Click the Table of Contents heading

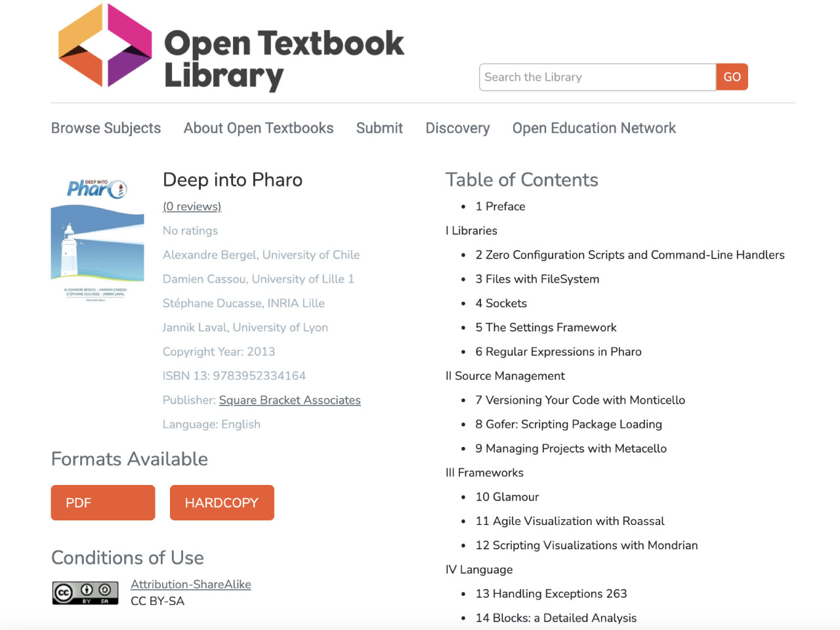click(522, 180)
